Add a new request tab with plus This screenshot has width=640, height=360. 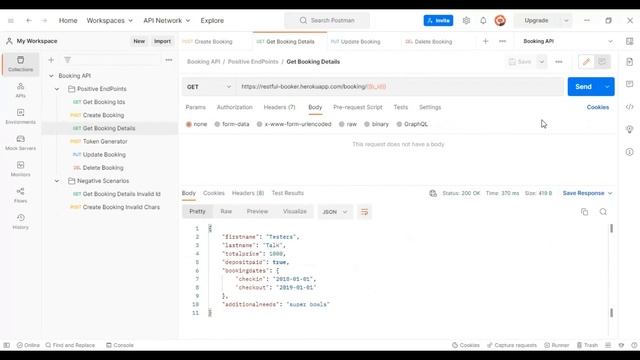485,41
